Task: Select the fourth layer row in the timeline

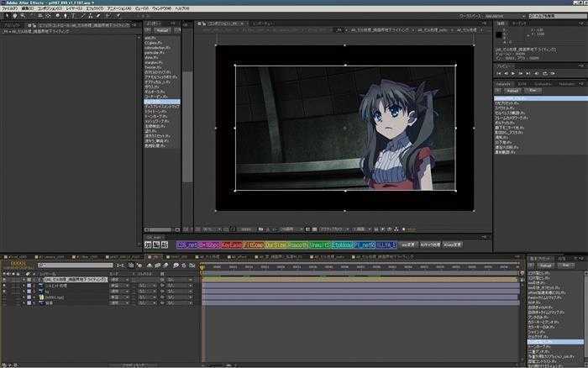Action: coord(98,297)
